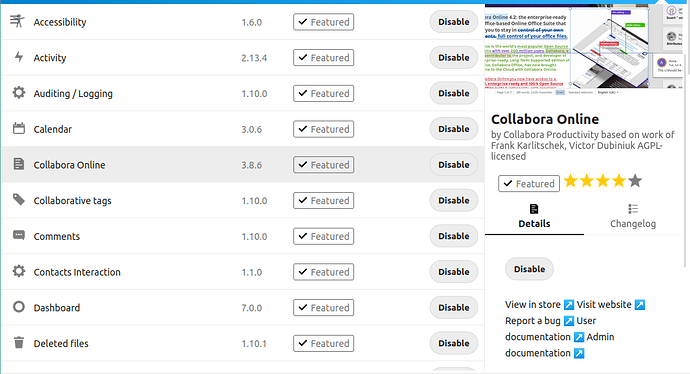Image resolution: width=690 pixels, height=374 pixels.
Task: Click external arrow icon after Report a bug
Action: (569, 321)
